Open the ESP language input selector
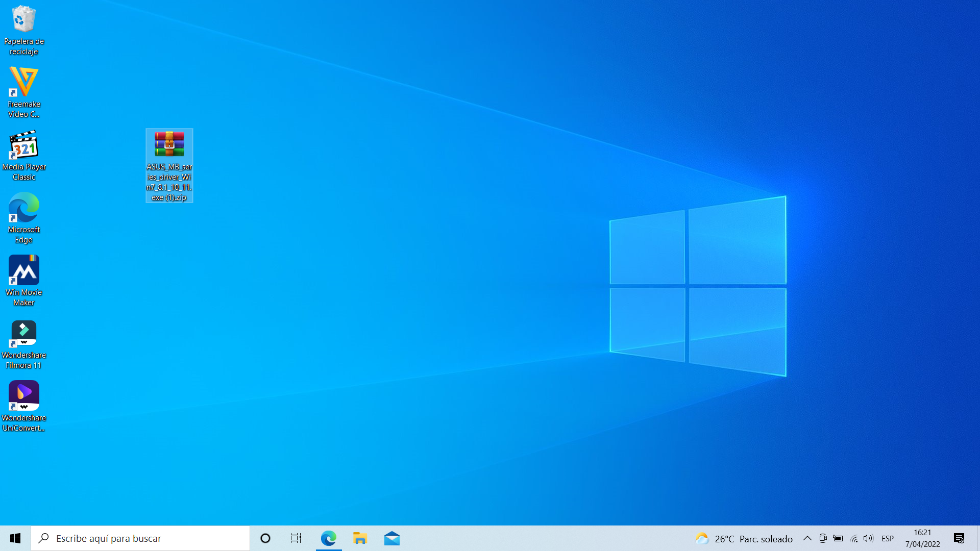 click(x=888, y=538)
